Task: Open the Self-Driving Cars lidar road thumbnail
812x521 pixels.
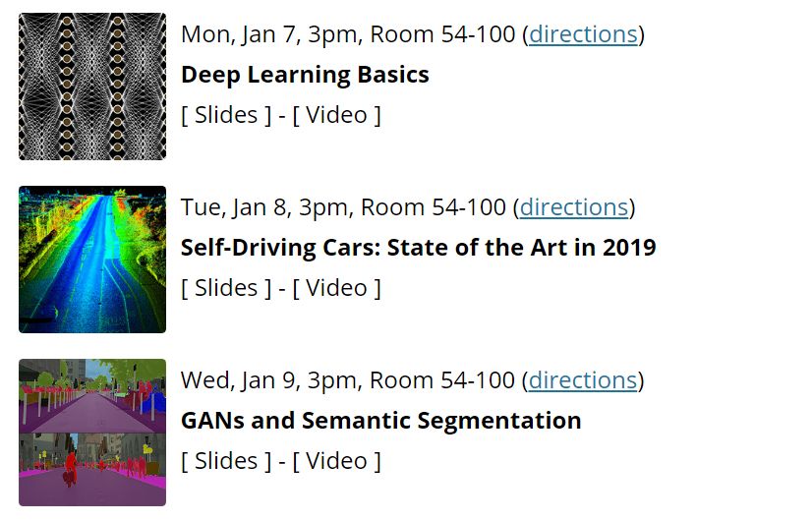Action: pos(92,260)
